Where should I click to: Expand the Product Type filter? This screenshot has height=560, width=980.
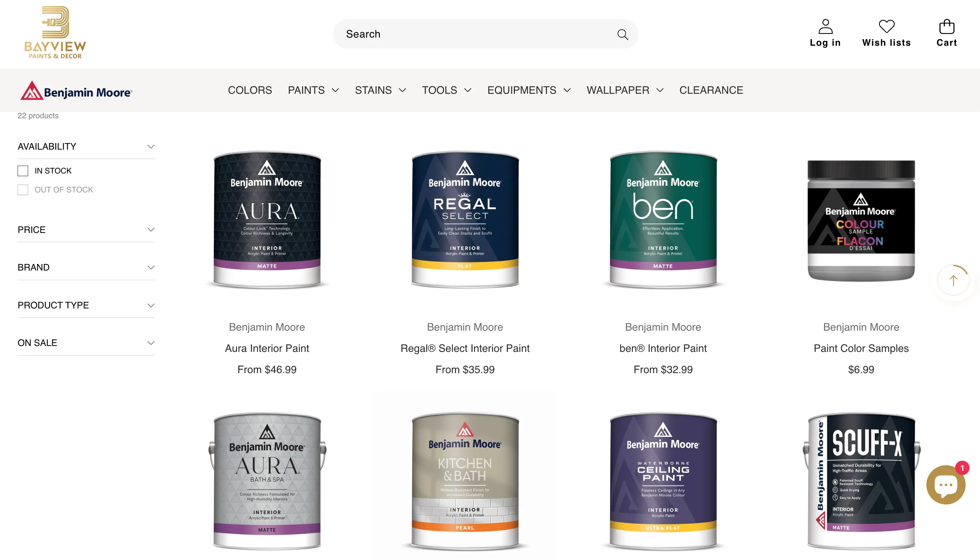click(86, 305)
